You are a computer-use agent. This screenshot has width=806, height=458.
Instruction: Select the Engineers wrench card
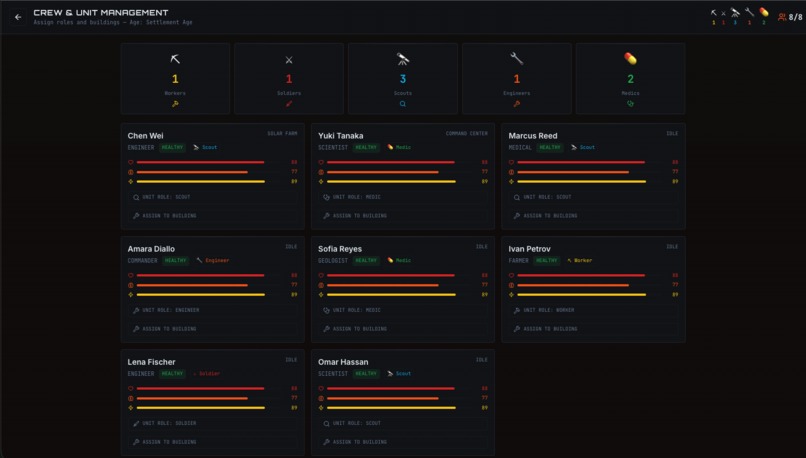point(517,79)
